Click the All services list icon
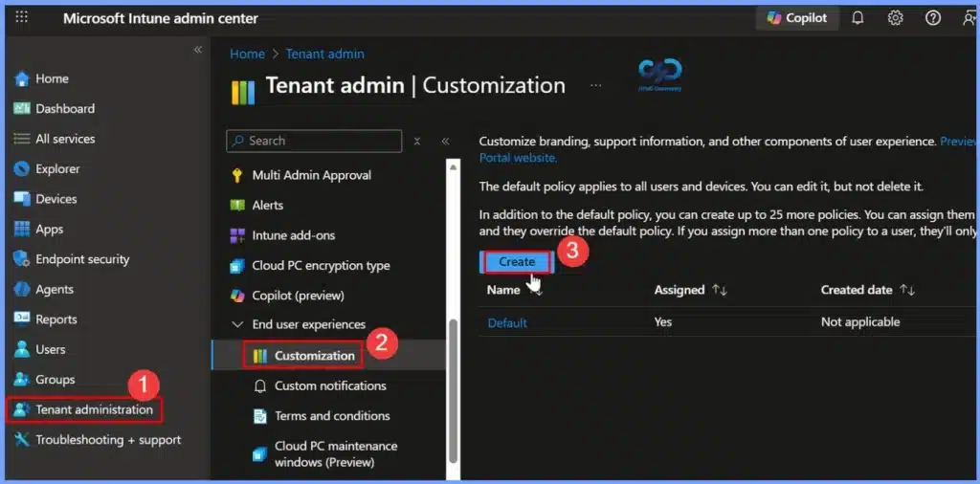The image size is (980, 484). click(x=22, y=139)
